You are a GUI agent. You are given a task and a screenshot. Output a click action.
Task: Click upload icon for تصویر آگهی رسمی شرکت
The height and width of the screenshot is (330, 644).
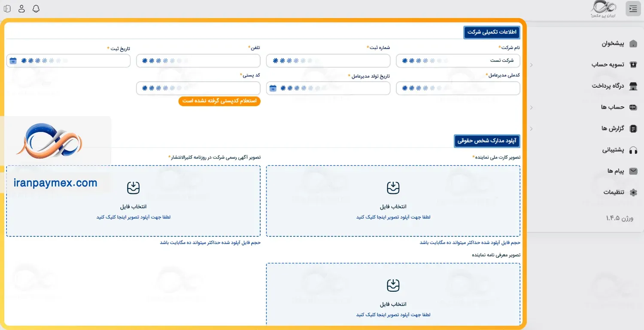click(134, 187)
